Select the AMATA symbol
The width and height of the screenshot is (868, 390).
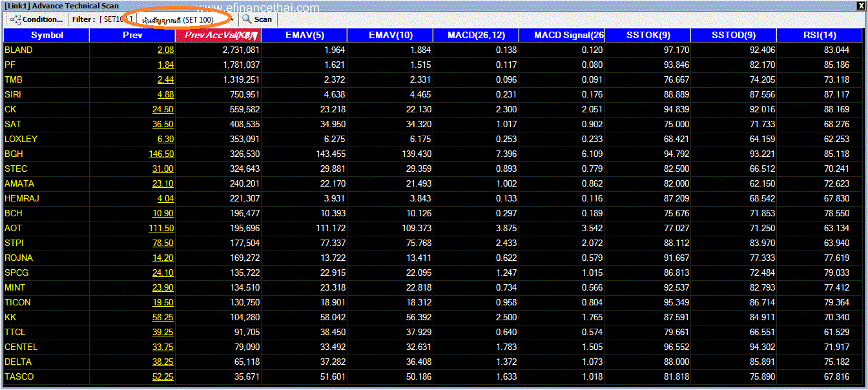19,183
